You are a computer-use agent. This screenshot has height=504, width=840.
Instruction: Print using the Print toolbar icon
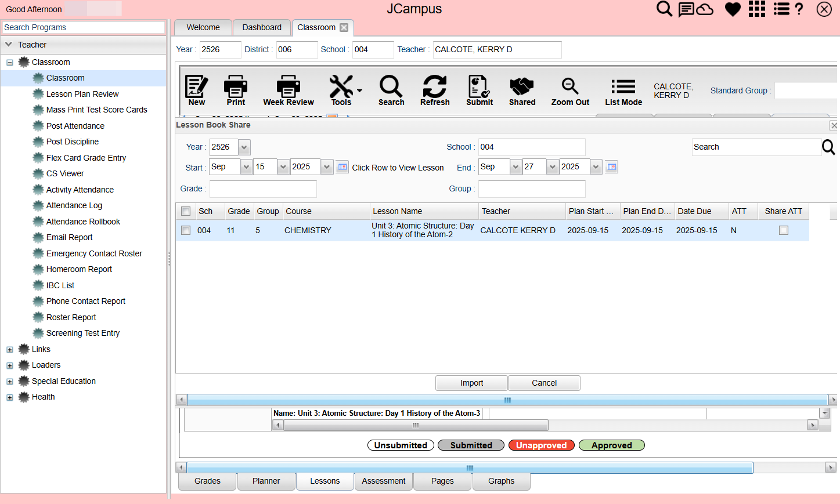pyautogui.click(x=236, y=90)
